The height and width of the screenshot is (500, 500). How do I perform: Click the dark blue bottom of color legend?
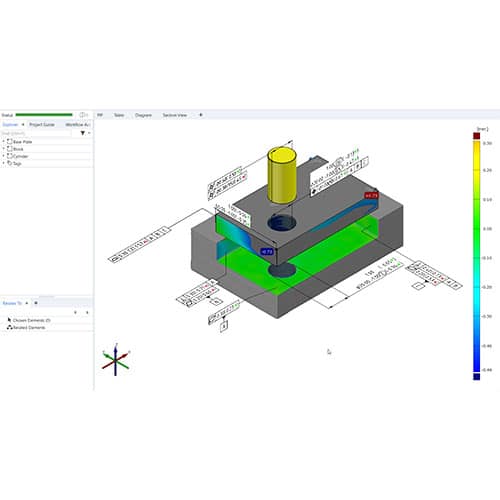[x=477, y=376]
